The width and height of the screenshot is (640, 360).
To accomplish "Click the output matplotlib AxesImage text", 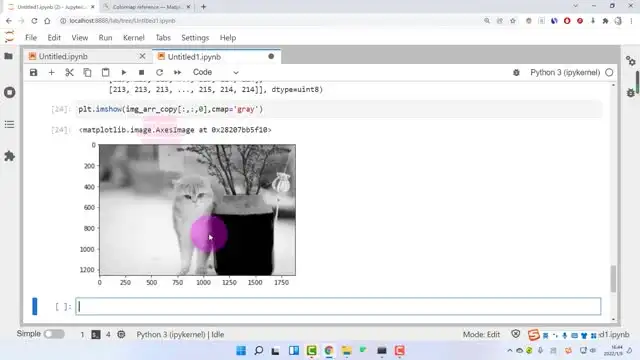I will [175, 130].
